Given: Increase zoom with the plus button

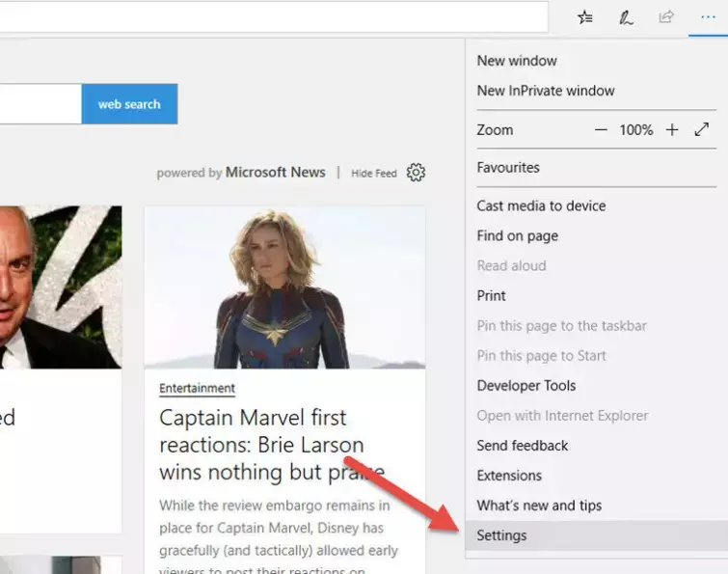Looking at the screenshot, I should pos(672,130).
